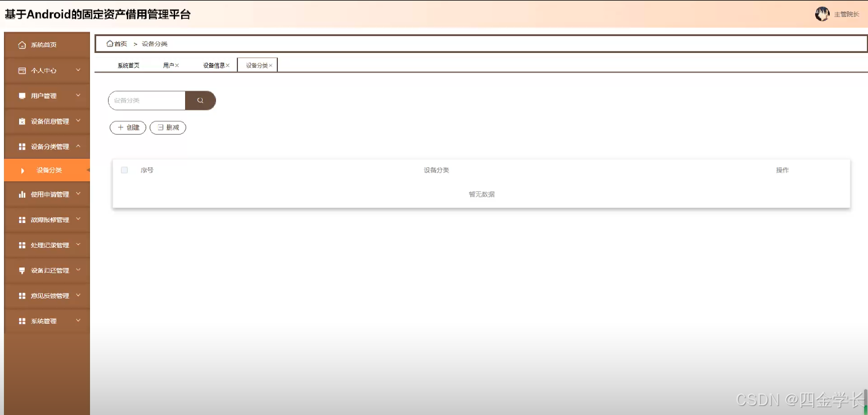Click the 设备分类 breadcrumb text
Image resolution: width=868 pixels, height=415 pixels.
155,44
